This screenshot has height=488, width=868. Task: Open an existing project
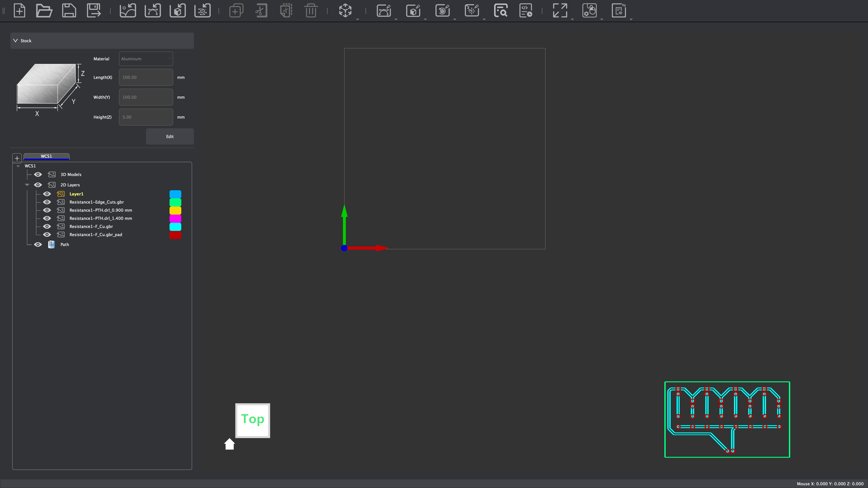[x=44, y=10]
